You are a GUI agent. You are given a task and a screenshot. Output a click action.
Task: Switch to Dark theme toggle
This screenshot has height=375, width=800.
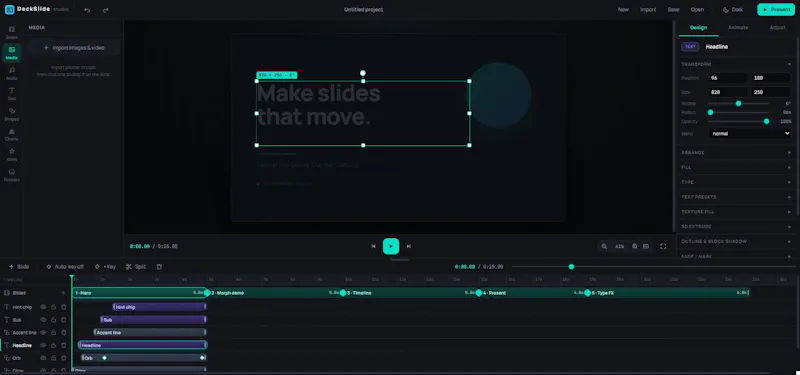(x=733, y=10)
